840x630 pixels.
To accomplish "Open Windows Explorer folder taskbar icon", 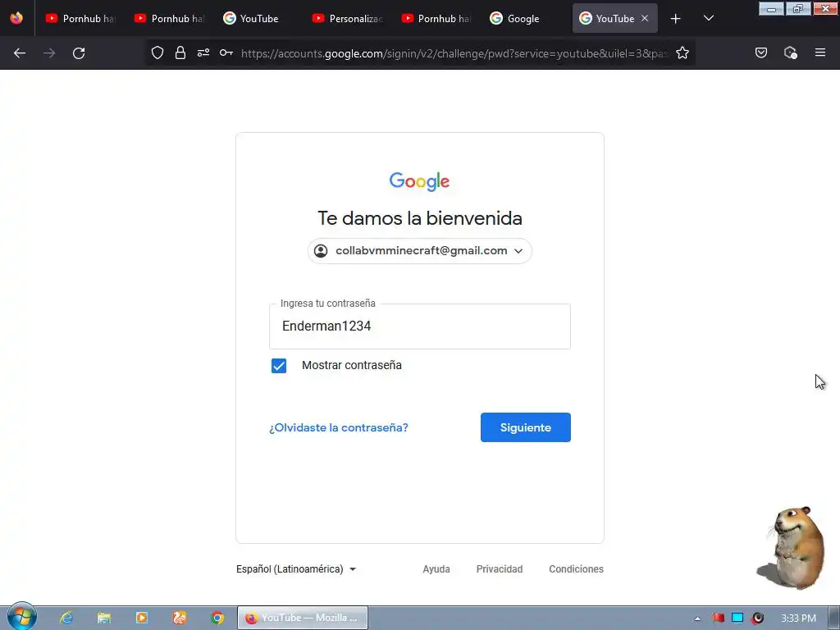I will (x=104, y=618).
